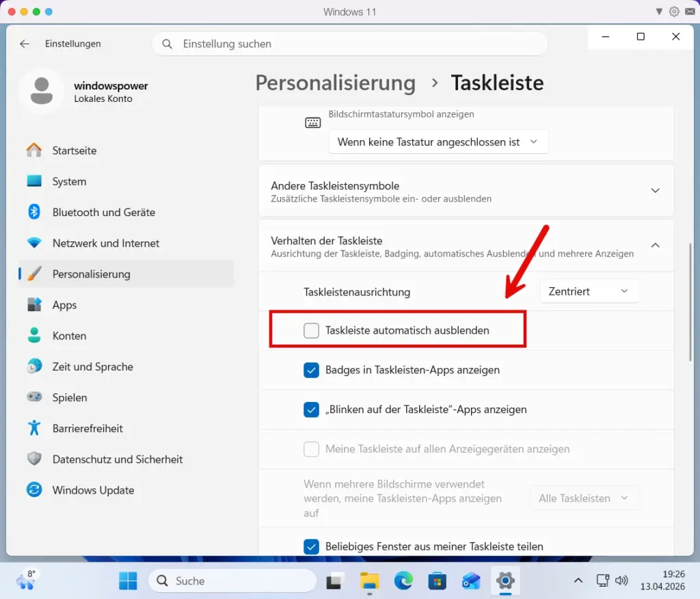Click the Settings gear on taskbar
The height and width of the screenshot is (599, 700).
tap(505, 581)
